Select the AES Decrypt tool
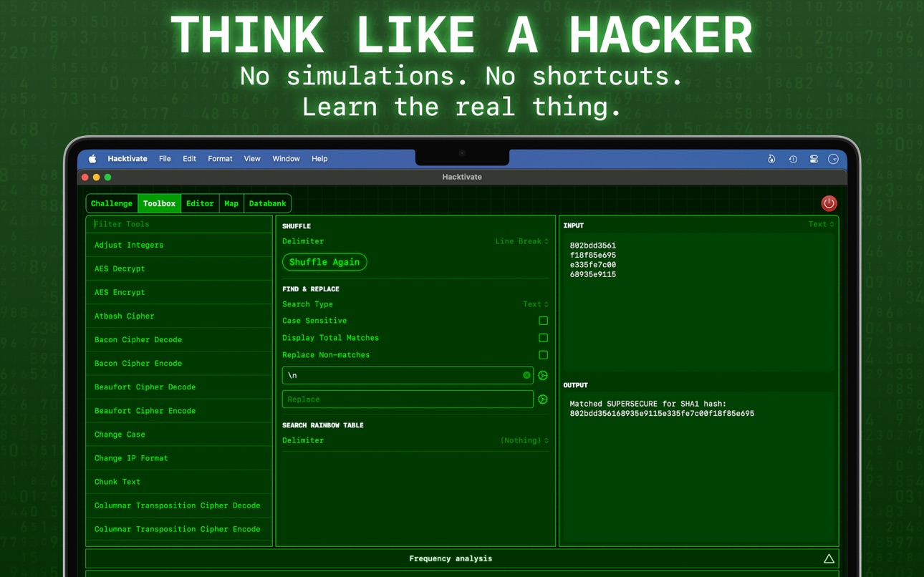 pos(179,268)
